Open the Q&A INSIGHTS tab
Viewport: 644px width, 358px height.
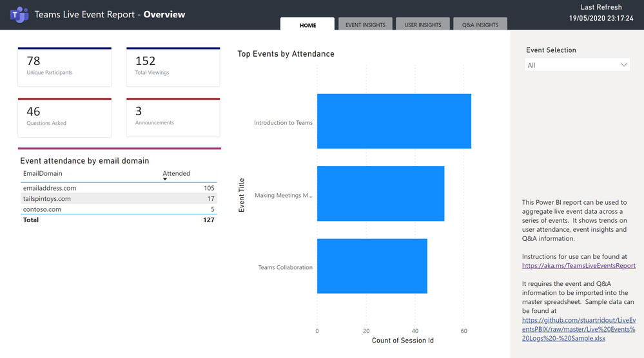[x=480, y=24]
